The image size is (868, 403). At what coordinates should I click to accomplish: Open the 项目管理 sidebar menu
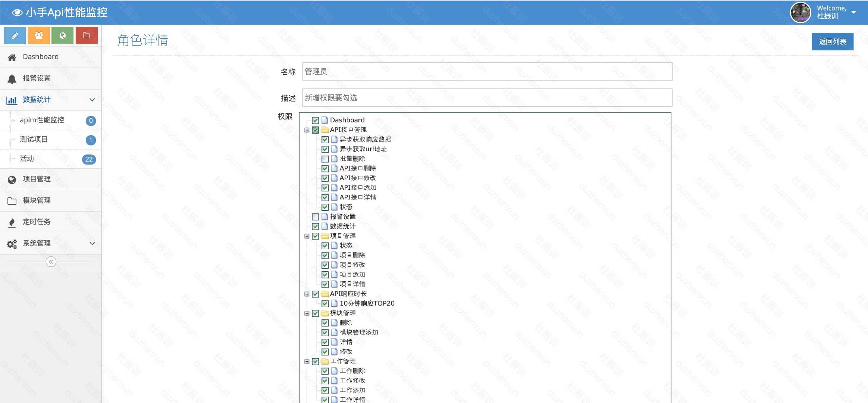click(x=37, y=179)
